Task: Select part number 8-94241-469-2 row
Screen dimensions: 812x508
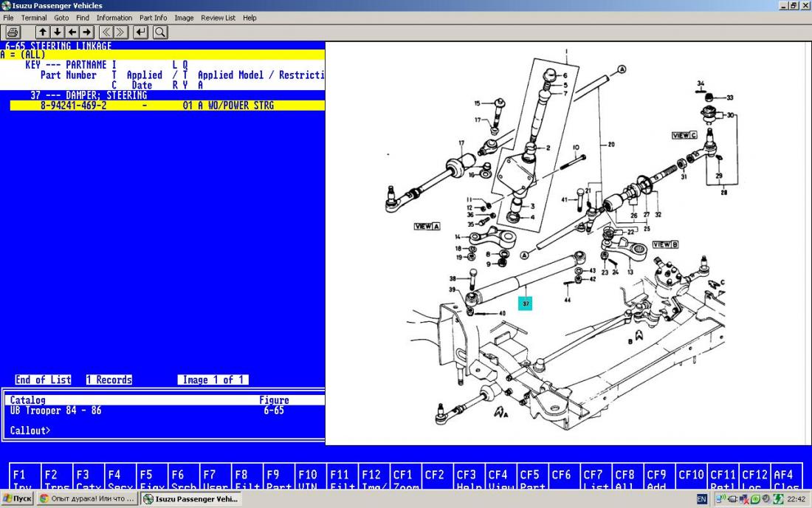Action: point(168,106)
